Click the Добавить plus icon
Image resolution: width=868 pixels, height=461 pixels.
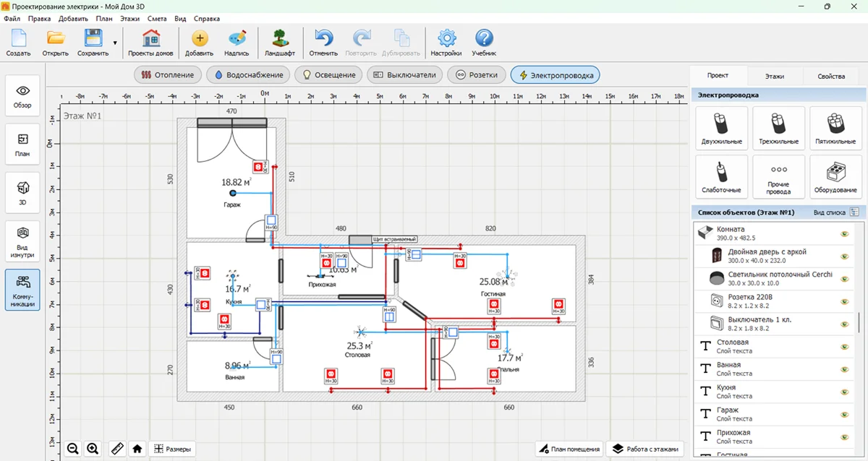(x=199, y=43)
